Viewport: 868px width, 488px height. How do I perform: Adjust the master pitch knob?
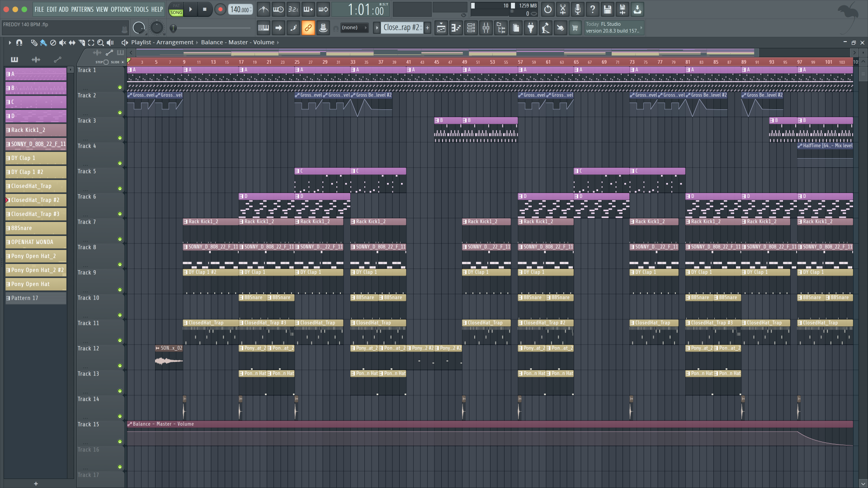pyautogui.click(x=156, y=28)
